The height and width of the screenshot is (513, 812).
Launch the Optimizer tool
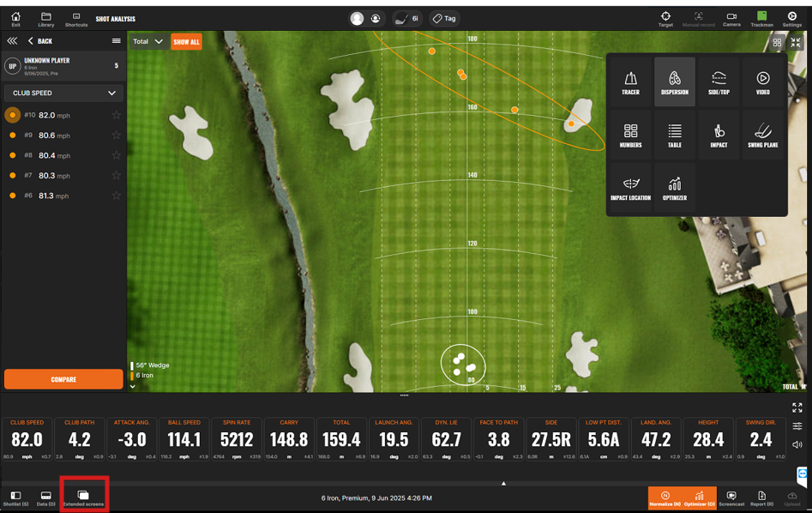676,187
